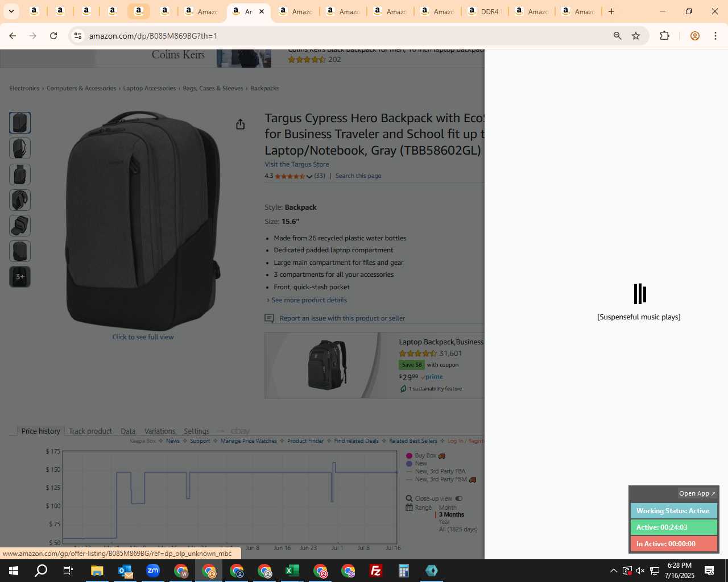Image resolution: width=728 pixels, height=582 pixels.
Task: Toggle the New series purple legend dot
Action: tap(409, 463)
